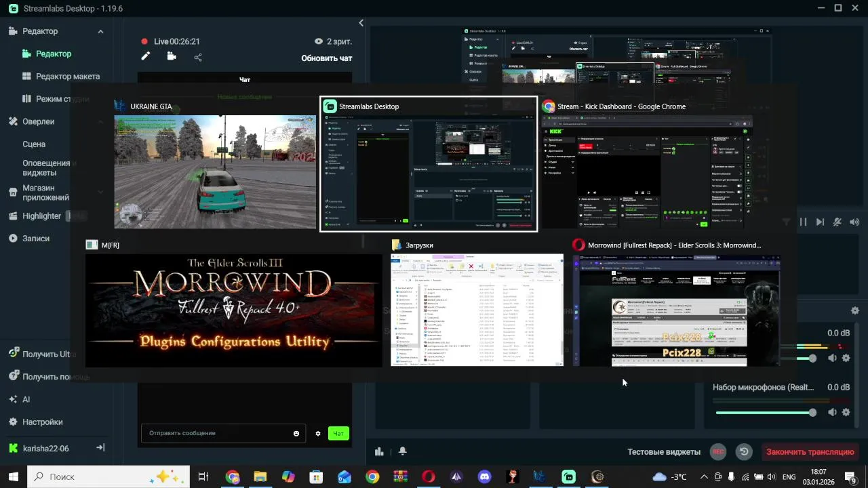
Task: Click the skip-next icon above mixer
Action: point(820,222)
